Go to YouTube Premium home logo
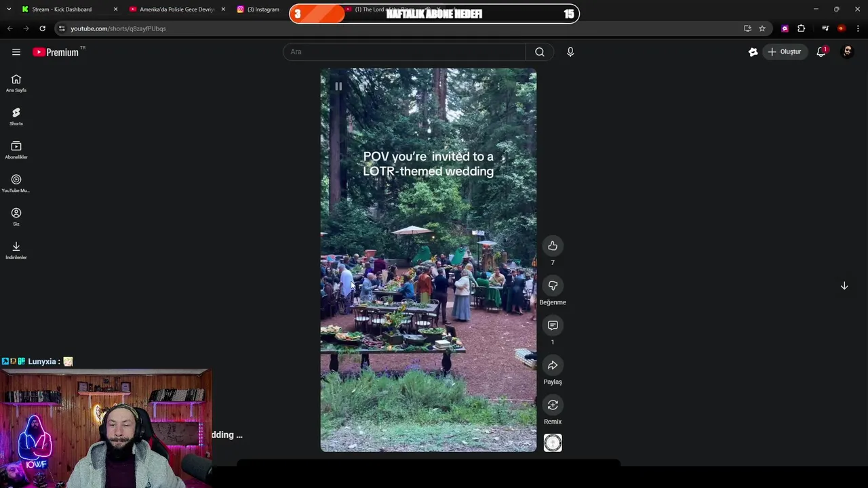868x488 pixels. click(x=56, y=52)
